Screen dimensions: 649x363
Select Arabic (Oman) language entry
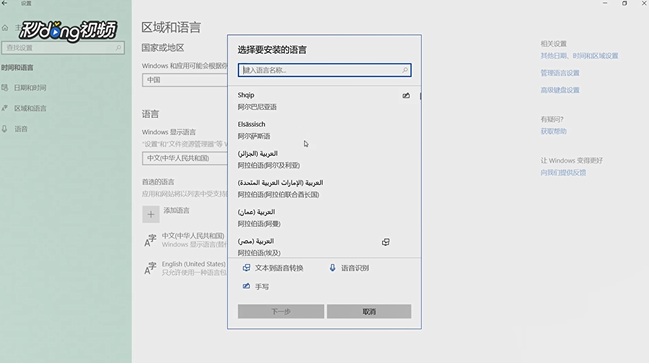point(324,218)
